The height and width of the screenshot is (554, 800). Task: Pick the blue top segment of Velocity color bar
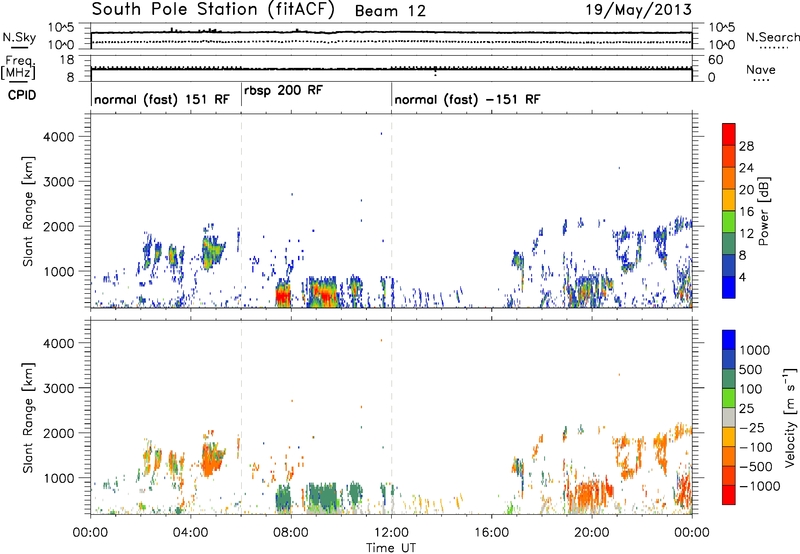click(x=729, y=339)
